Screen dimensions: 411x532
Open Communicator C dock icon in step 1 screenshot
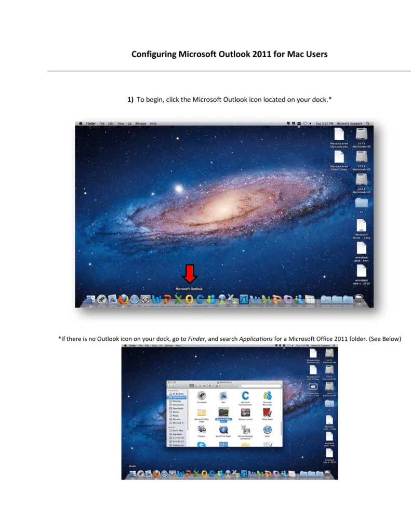click(x=200, y=299)
